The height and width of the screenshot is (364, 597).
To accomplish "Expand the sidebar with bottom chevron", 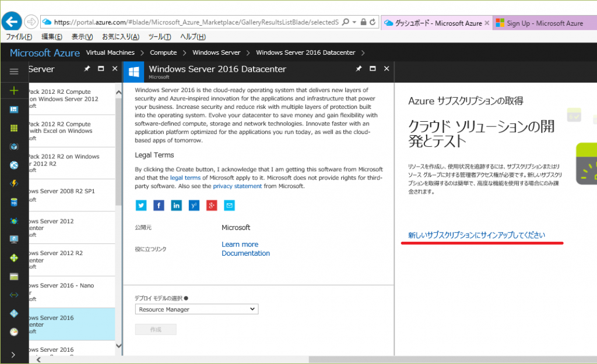I will coord(14,355).
